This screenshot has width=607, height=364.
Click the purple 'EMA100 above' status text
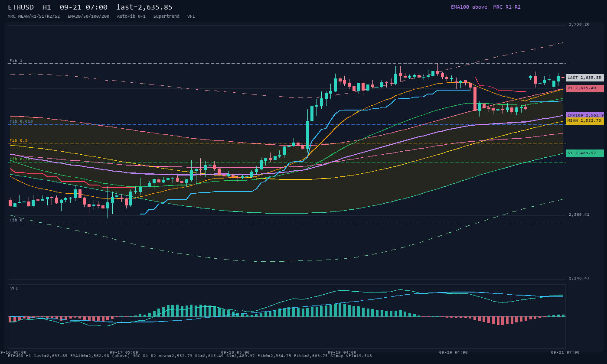(469, 7)
